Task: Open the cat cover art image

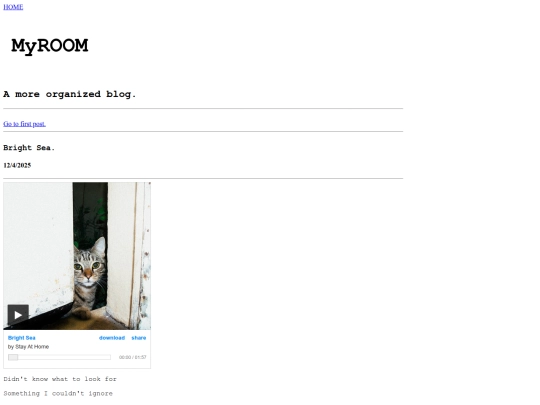Action: [77, 256]
